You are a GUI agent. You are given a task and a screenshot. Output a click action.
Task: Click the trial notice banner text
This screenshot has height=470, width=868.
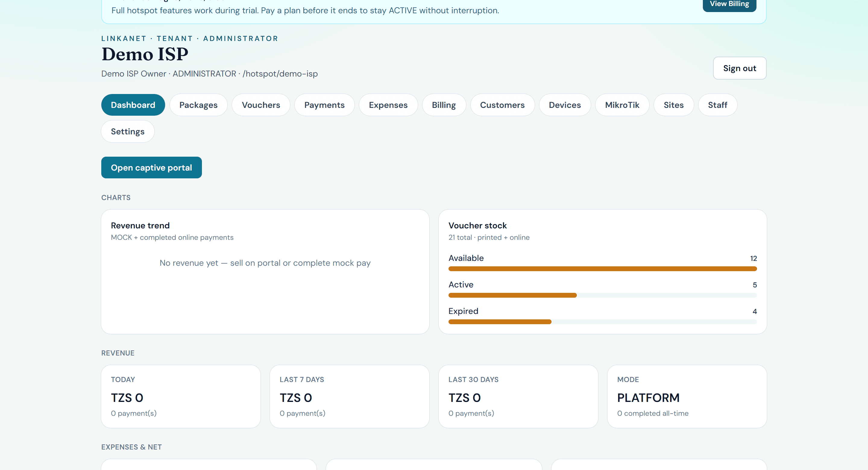click(x=305, y=11)
